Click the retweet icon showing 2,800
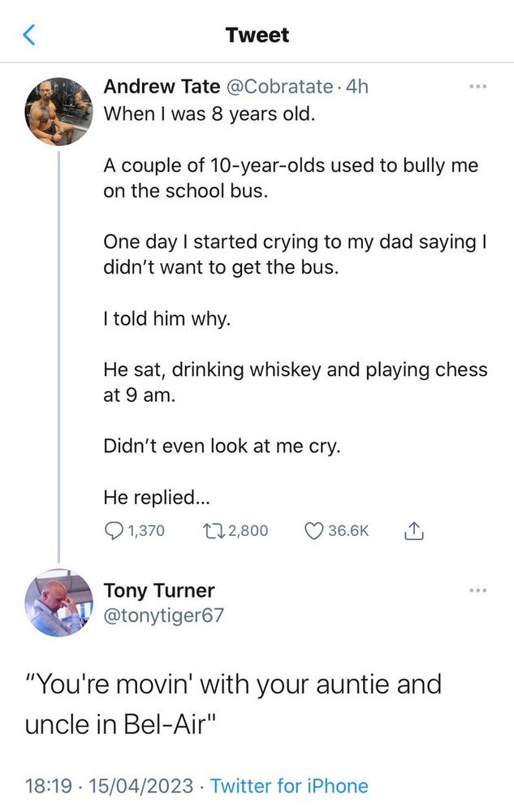 [x=214, y=530]
